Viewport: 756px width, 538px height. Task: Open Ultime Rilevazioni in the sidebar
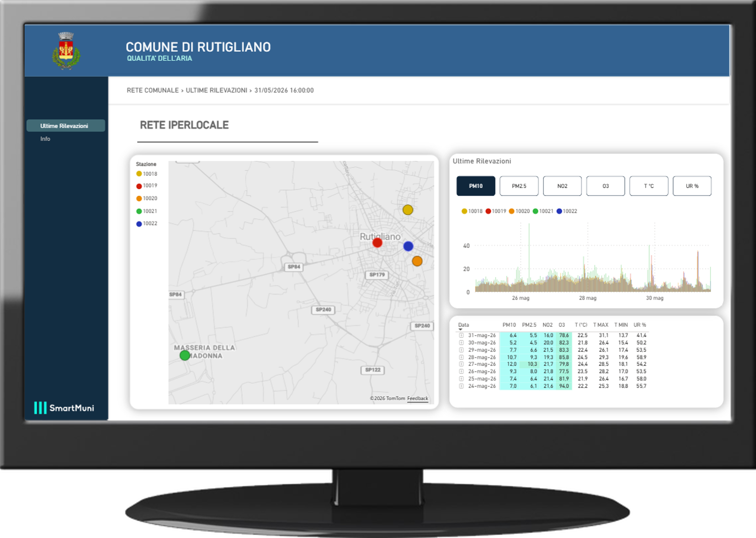pyautogui.click(x=66, y=126)
